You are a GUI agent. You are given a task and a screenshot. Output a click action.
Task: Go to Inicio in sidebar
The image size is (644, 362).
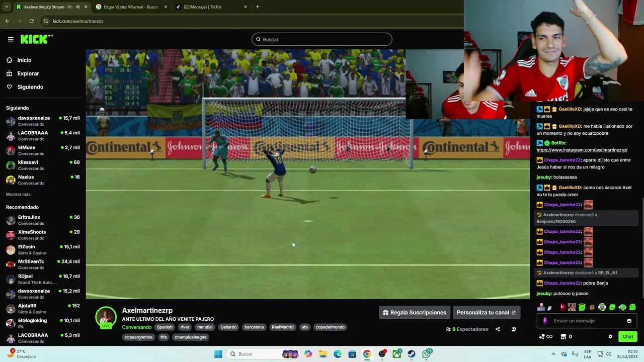click(24, 60)
